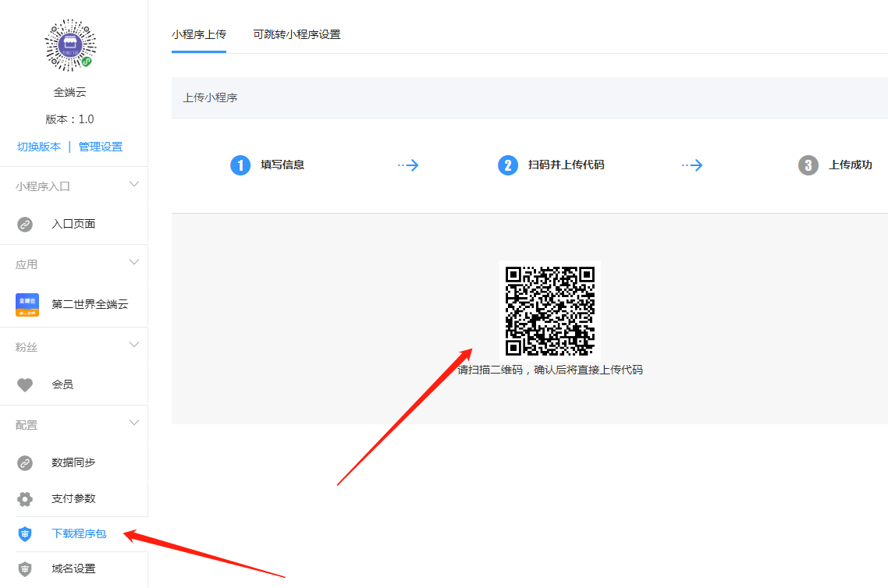Click the 数据同步 link icon

click(25, 463)
